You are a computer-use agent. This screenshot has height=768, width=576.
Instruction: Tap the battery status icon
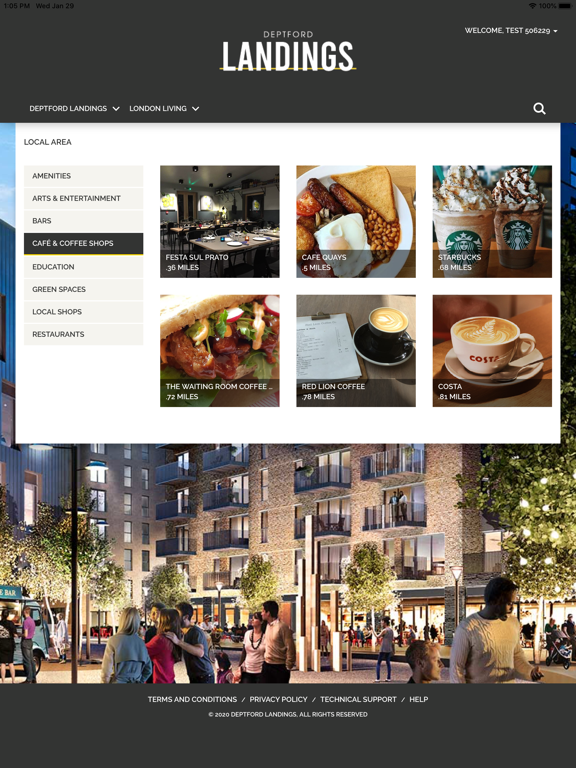(x=566, y=6)
